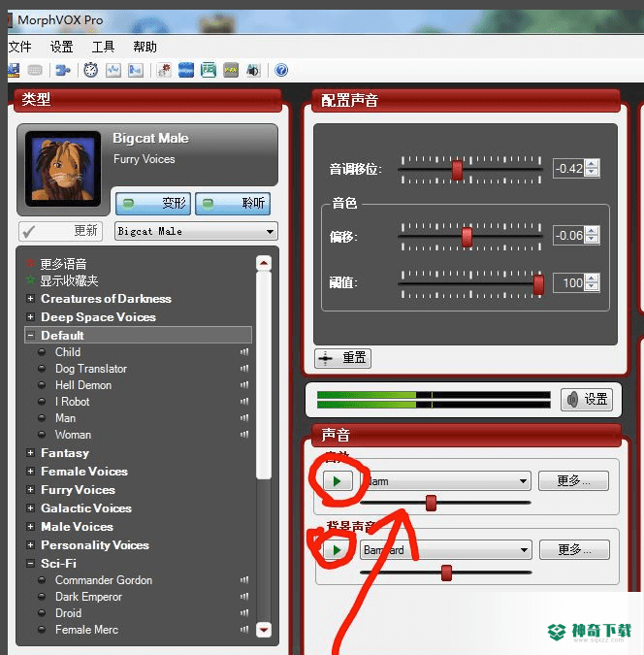Increase the pitch shift value -0.42 stepper
The image size is (644, 655).
click(592, 164)
